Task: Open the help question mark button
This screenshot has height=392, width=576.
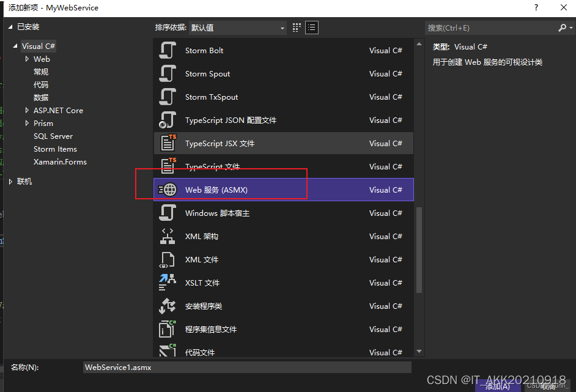Action: pyautogui.click(x=536, y=8)
